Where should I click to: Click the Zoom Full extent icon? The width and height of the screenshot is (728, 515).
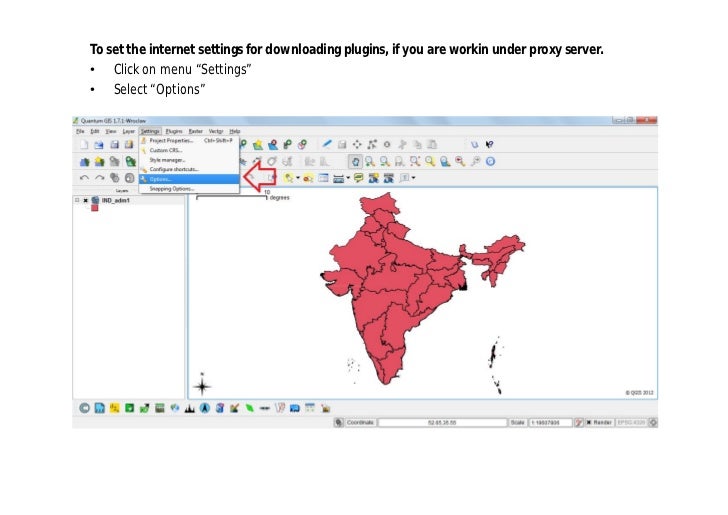[415, 161]
